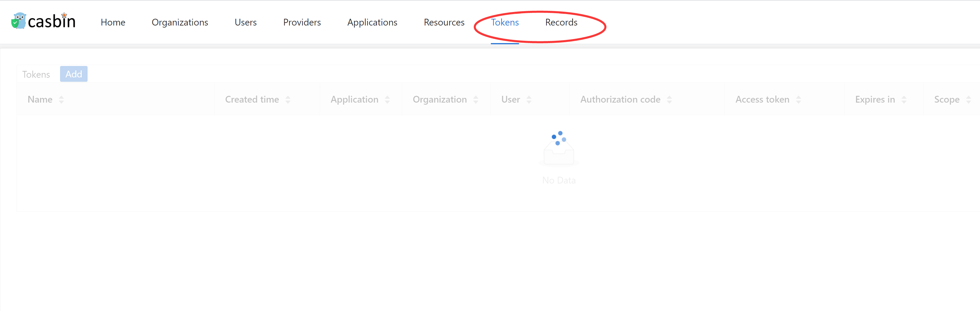Switch to the Applications tab
The image size is (980, 311).
coord(372,22)
